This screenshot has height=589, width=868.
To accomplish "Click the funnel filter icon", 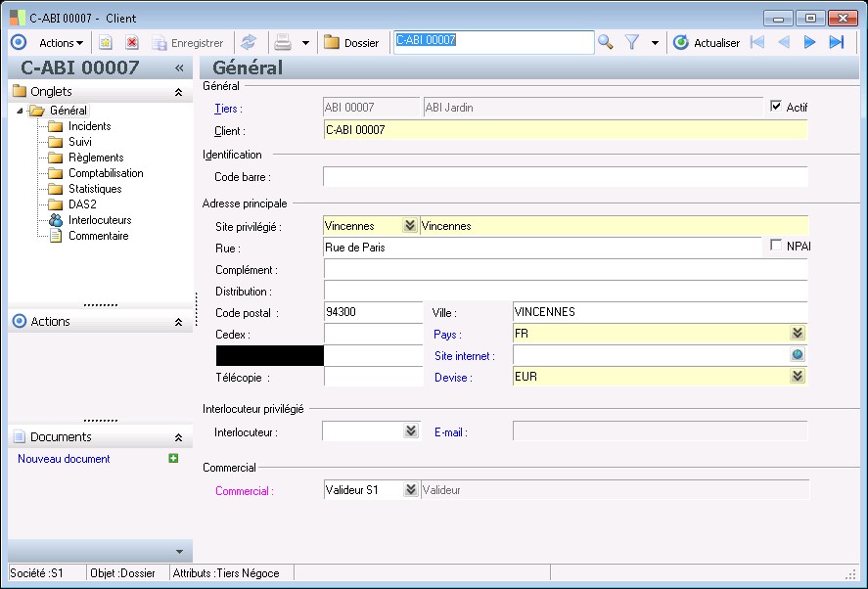I will pos(632,42).
